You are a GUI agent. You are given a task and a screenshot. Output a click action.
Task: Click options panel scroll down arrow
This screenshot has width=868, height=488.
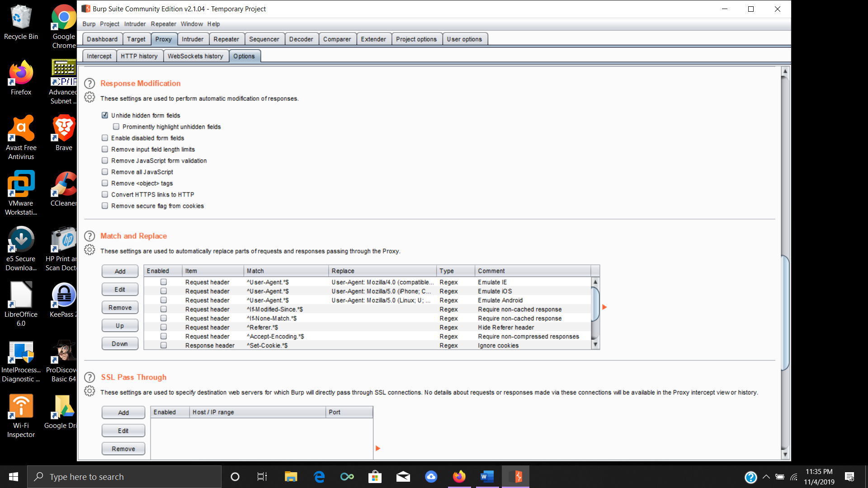click(785, 455)
